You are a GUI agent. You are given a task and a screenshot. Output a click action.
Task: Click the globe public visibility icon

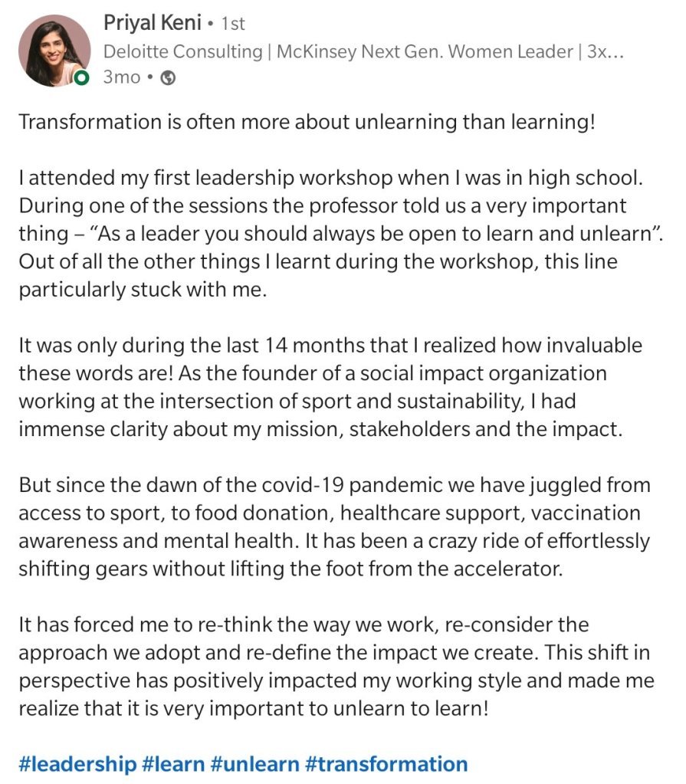point(168,78)
